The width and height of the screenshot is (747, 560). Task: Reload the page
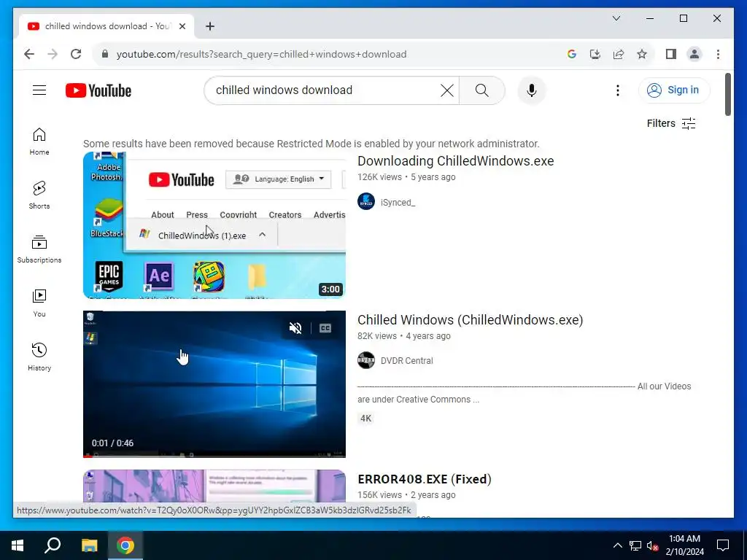pos(76,54)
